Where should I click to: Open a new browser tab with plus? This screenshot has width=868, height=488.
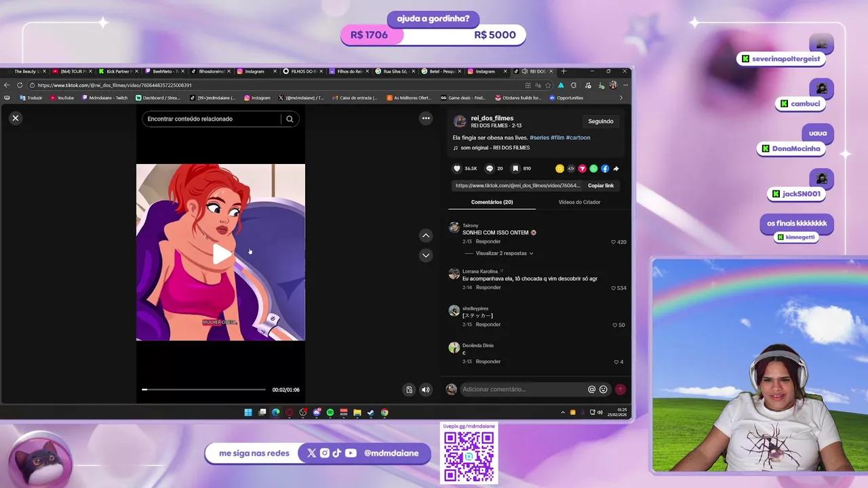coord(564,71)
